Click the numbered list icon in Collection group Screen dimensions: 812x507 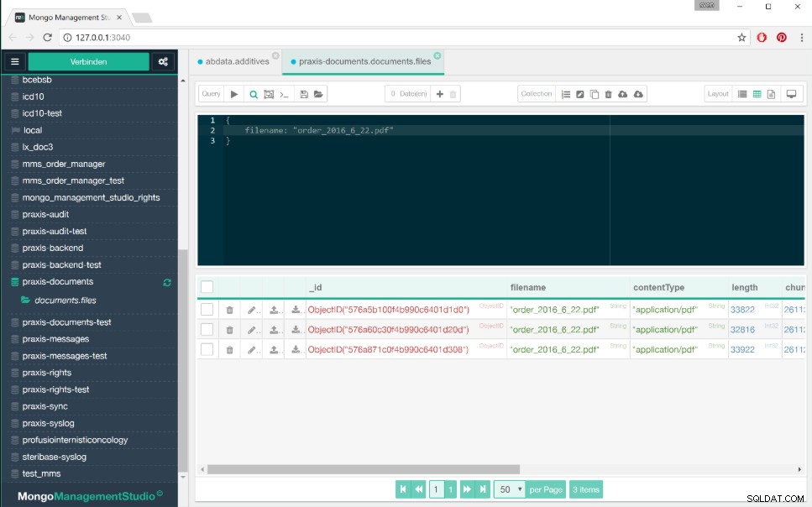[x=566, y=94]
